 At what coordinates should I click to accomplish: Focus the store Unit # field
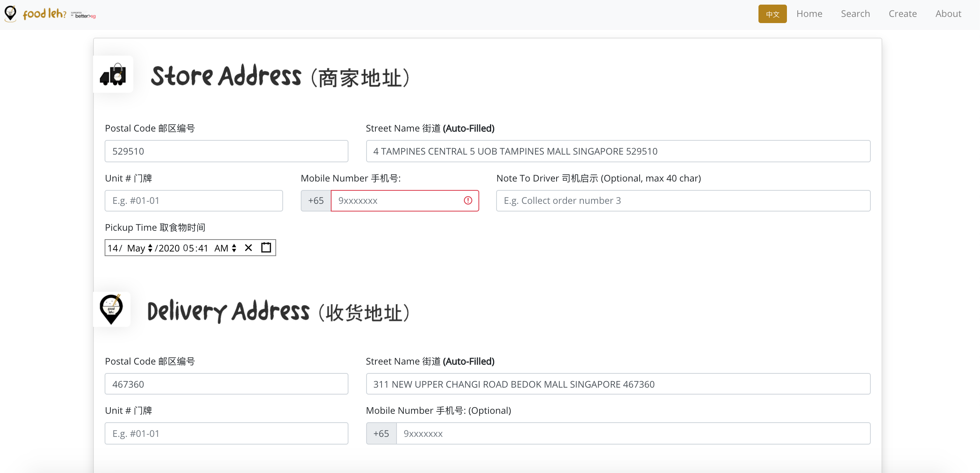[193, 200]
